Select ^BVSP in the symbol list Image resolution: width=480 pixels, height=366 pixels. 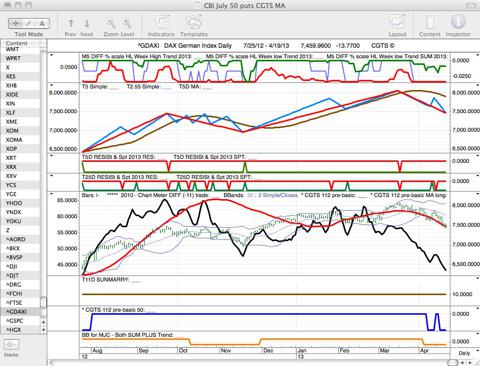pyautogui.click(x=21, y=257)
